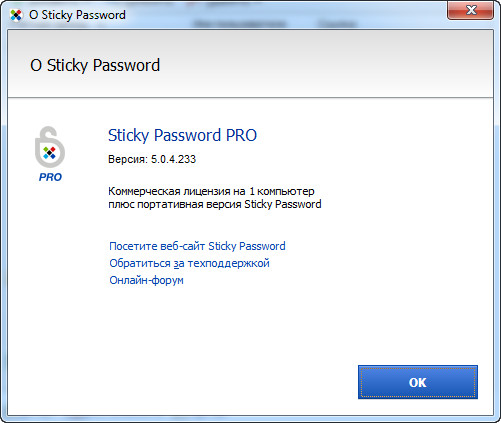The image size is (501, 423).
Task: Click the 'Sticky Password PRO' product title
Action: pyautogui.click(x=182, y=135)
